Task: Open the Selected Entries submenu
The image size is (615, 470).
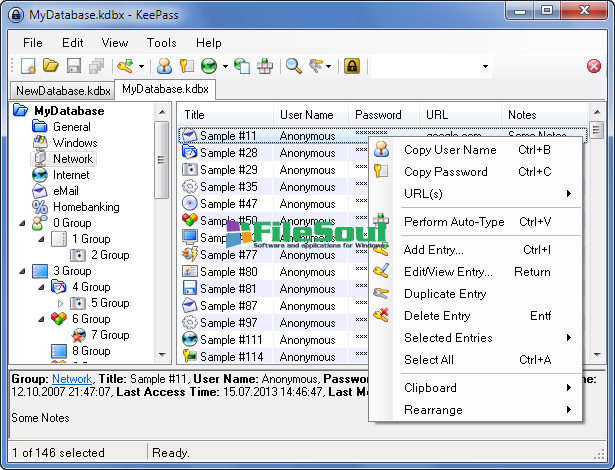Action: coord(475,338)
